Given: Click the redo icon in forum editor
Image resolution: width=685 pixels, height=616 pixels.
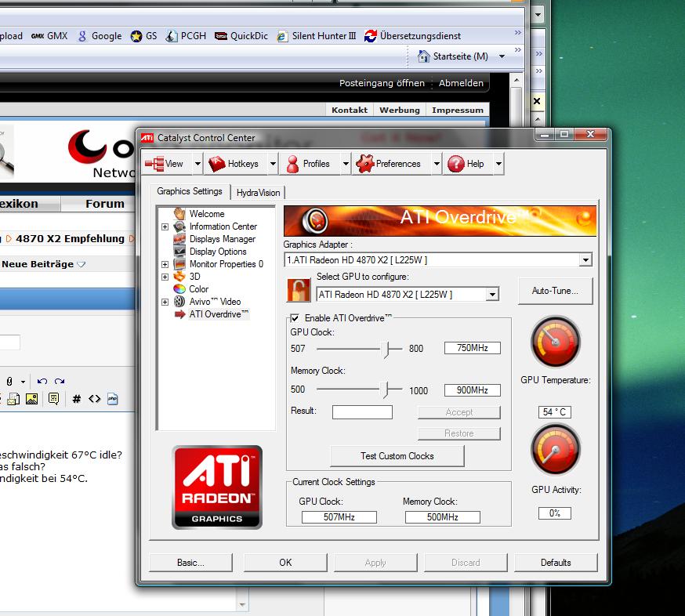Looking at the screenshot, I should click(x=60, y=381).
